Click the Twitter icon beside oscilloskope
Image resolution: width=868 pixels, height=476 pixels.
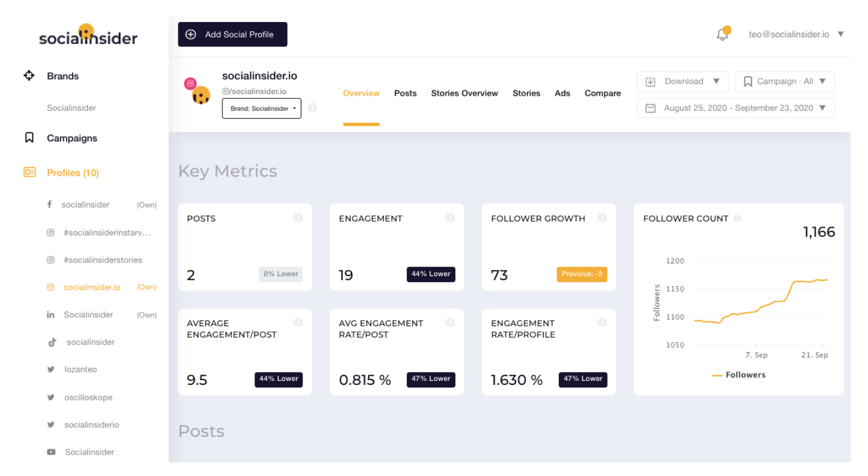click(x=51, y=397)
